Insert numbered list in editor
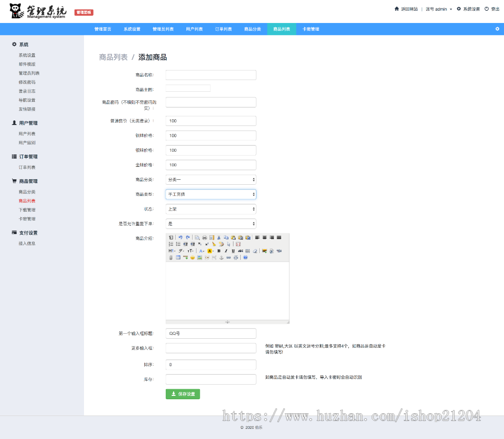The image size is (504, 439). (171, 244)
